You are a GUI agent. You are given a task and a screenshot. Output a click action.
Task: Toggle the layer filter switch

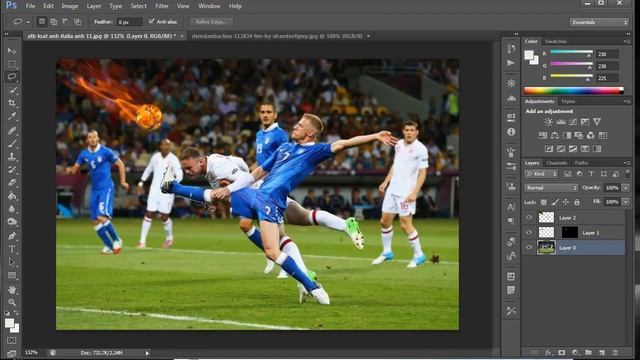click(x=627, y=174)
